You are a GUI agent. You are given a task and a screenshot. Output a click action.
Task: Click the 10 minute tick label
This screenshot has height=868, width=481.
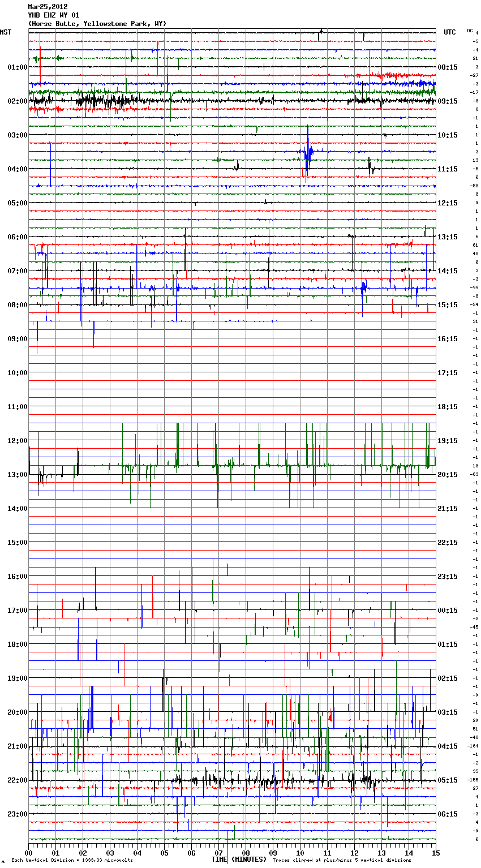[x=300, y=852]
